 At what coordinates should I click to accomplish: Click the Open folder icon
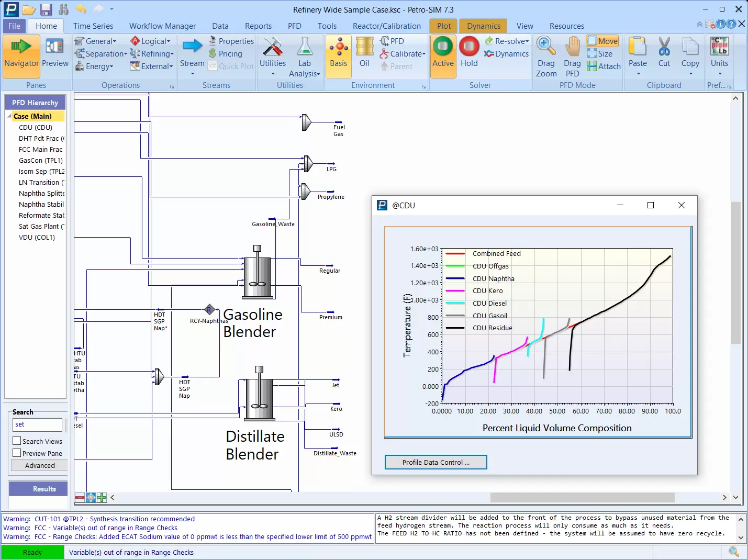[29, 9]
